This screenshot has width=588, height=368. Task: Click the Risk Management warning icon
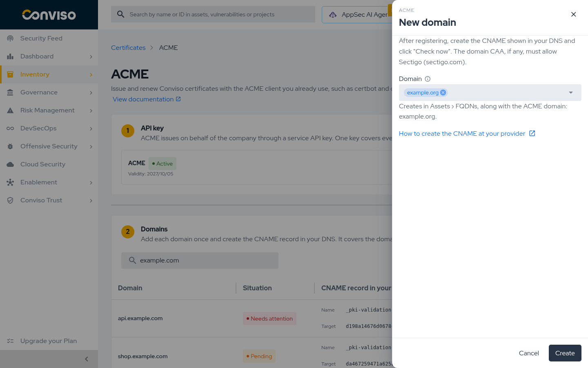pyautogui.click(x=10, y=110)
